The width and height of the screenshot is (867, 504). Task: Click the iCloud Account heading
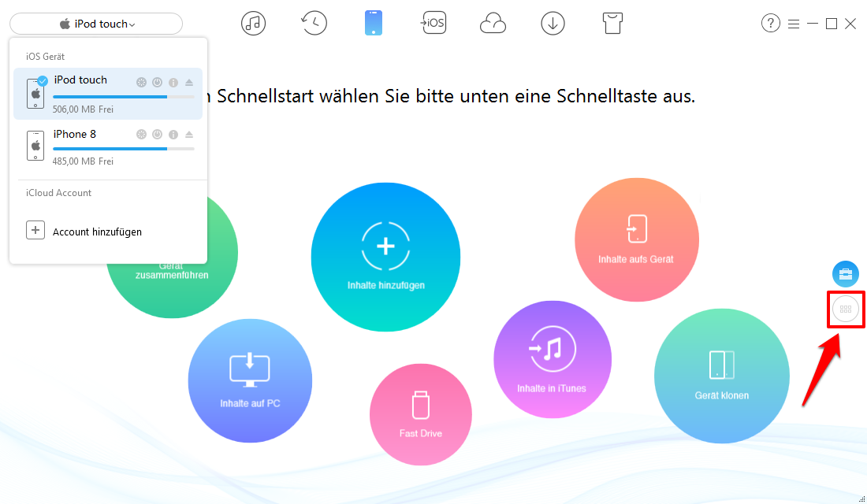[x=58, y=193]
